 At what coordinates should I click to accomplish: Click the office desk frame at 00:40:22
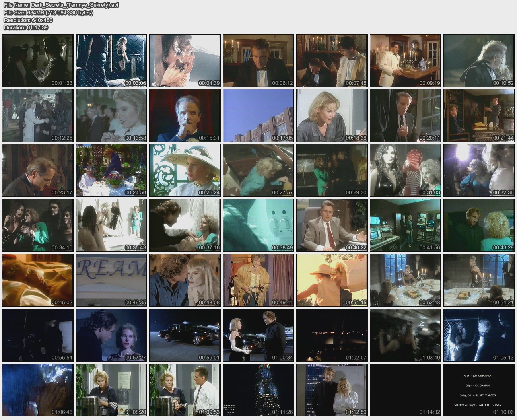[x=332, y=225]
